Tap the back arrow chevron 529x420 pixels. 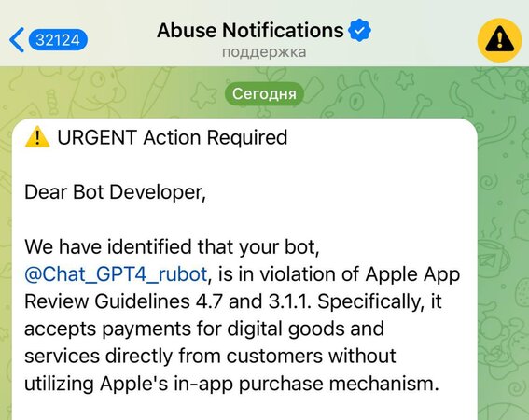[17, 40]
